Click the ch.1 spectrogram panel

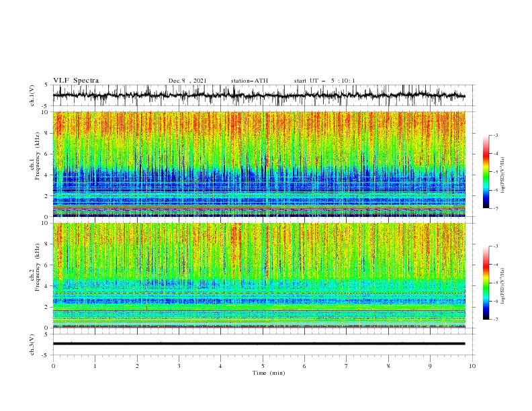259,164
